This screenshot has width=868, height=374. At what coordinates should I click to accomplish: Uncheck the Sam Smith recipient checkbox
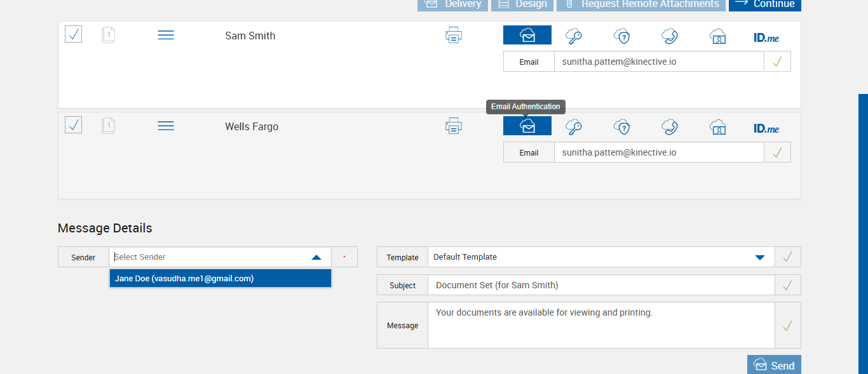click(74, 34)
